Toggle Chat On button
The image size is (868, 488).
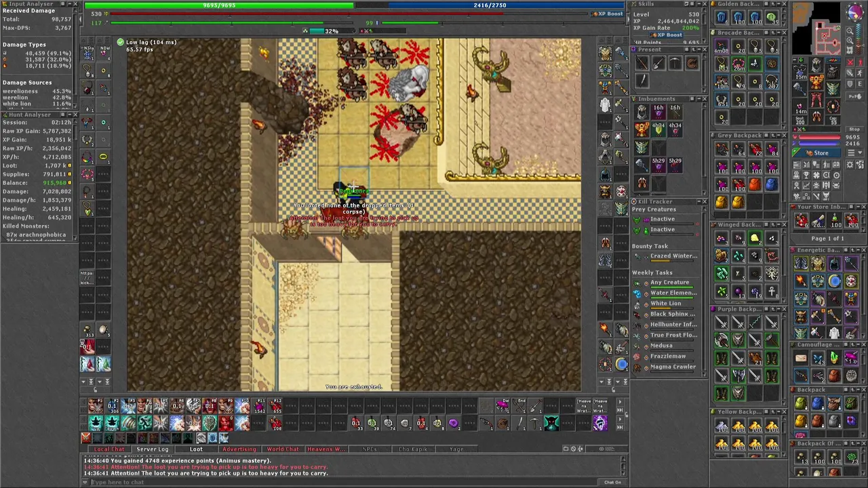point(612,483)
